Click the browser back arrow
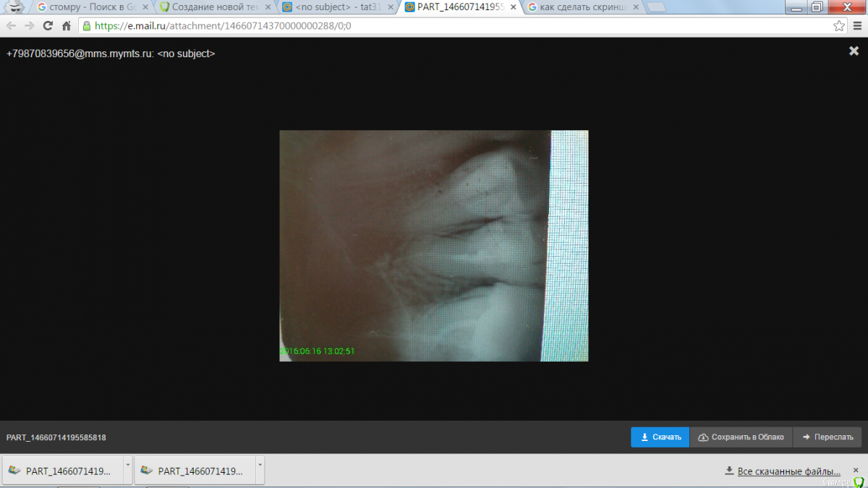Screen dimensions: 868x488 11,25
